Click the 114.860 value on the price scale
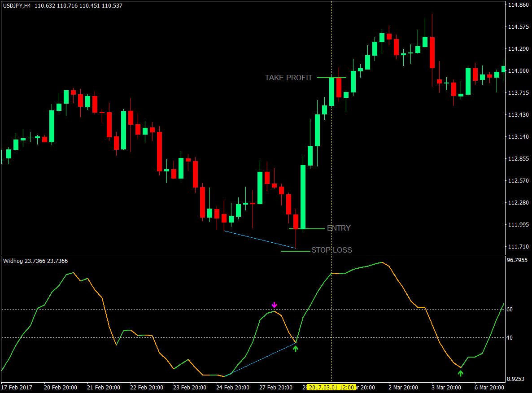Screen dimensions: 532x393 [x=519, y=4]
